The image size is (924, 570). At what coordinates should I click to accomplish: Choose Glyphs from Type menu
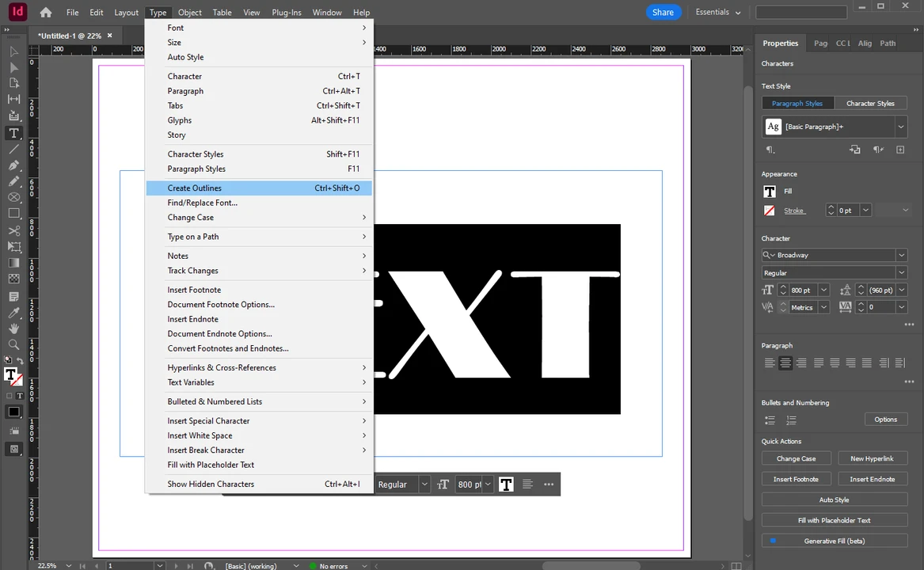259,120
